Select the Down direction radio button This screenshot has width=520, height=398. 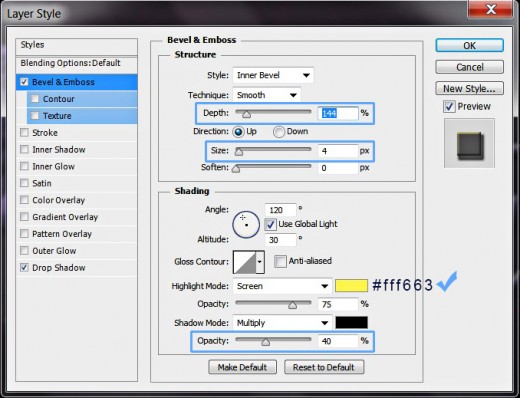coord(279,132)
